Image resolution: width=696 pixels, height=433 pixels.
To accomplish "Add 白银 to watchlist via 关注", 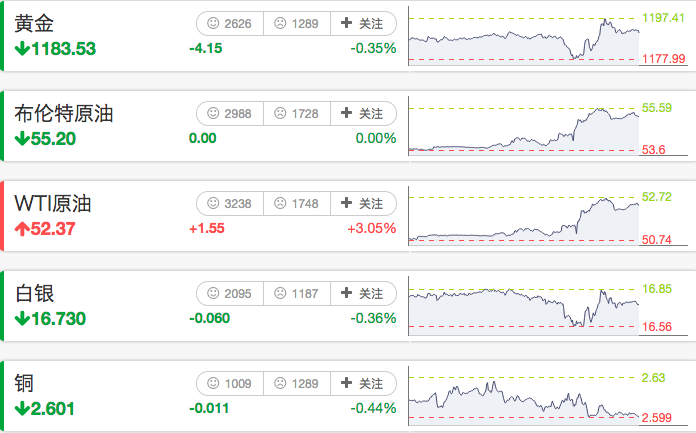I will click(363, 293).
